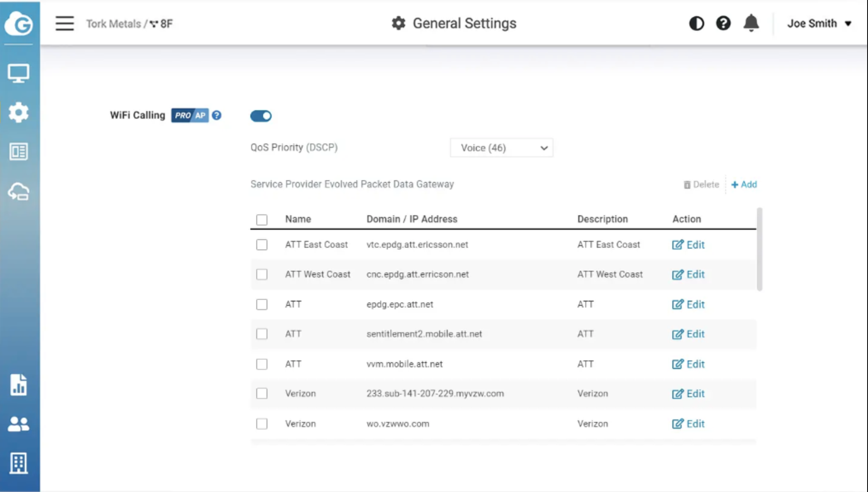Add a new packet data gateway
This screenshot has height=492, width=868.
744,184
